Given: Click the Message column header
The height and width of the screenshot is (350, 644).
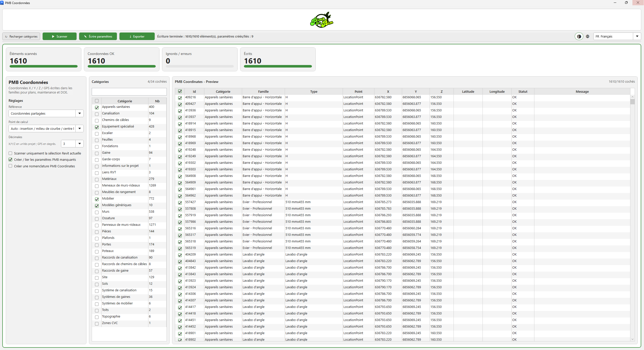Looking at the screenshot, I should tap(582, 91).
